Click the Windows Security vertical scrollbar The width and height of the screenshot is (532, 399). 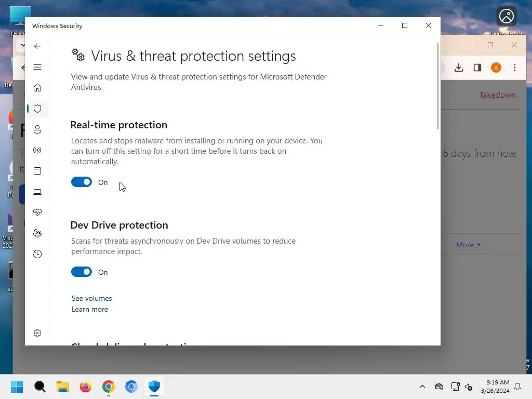(437, 86)
